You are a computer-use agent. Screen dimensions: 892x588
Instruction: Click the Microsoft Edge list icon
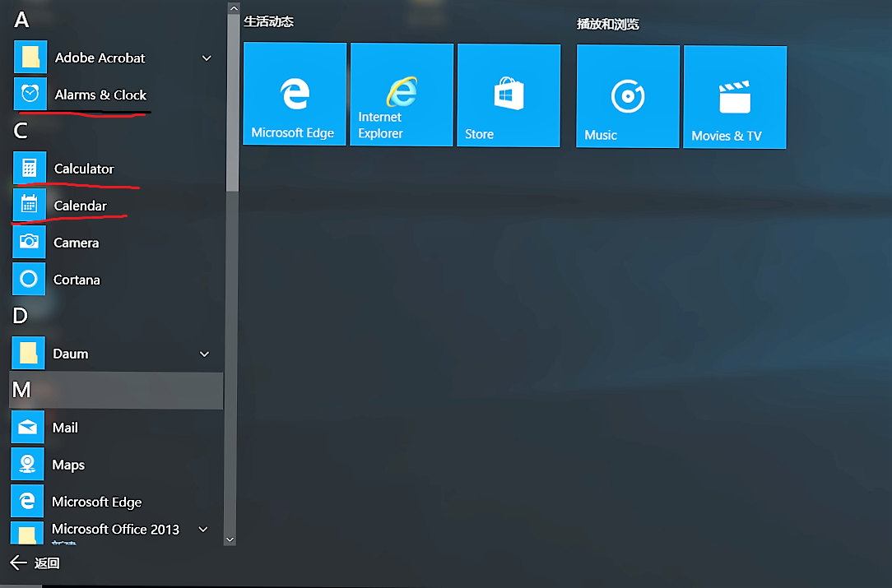pos(26,501)
